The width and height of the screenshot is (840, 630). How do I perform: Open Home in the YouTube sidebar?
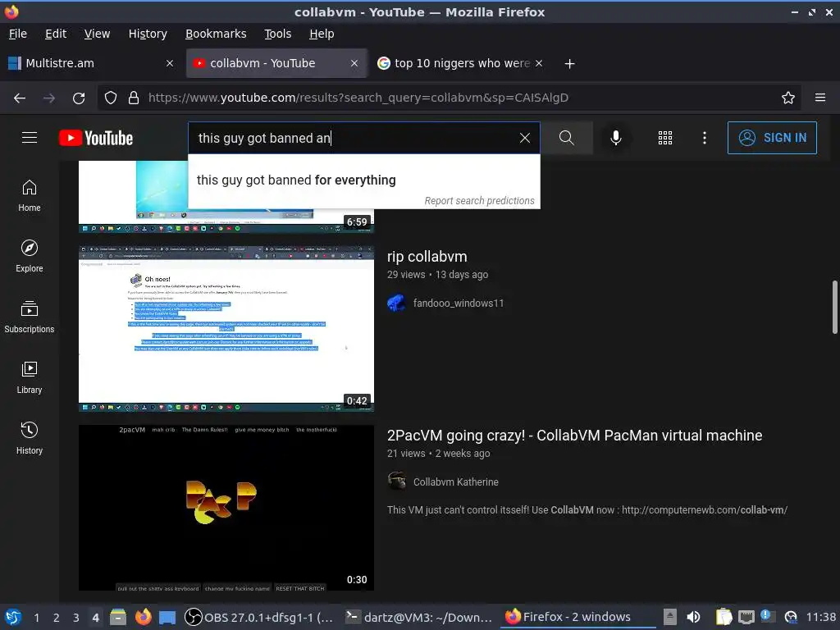coord(30,195)
